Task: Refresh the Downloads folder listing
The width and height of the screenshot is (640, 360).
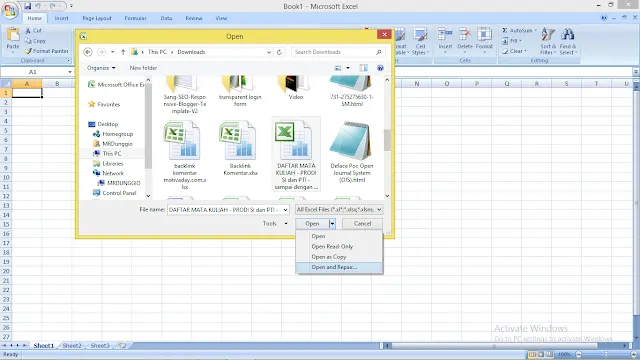Action: click(x=279, y=52)
